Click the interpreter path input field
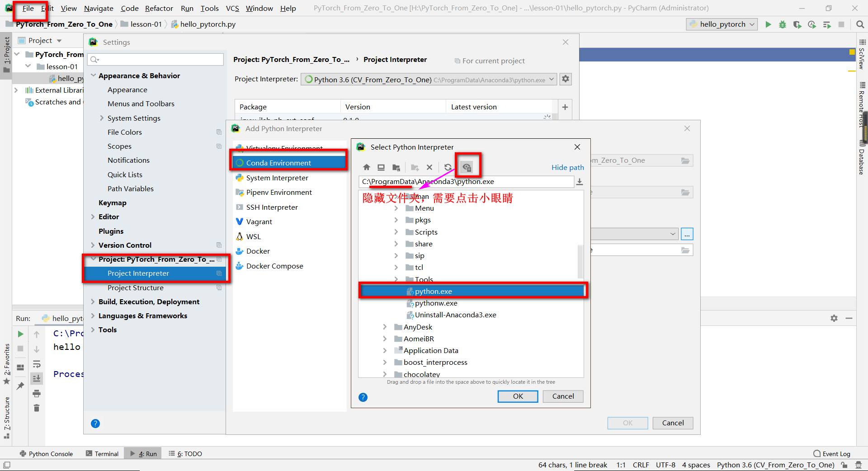 tap(466, 182)
